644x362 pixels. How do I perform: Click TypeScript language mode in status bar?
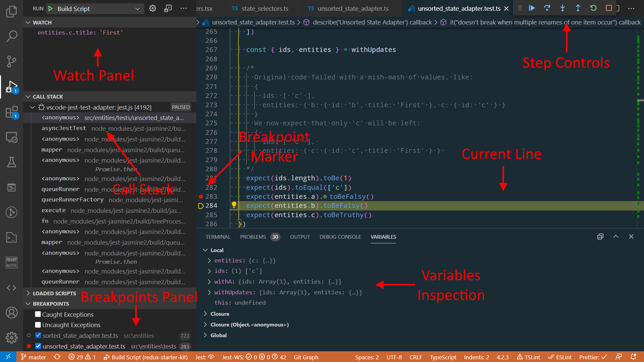(443, 357)
